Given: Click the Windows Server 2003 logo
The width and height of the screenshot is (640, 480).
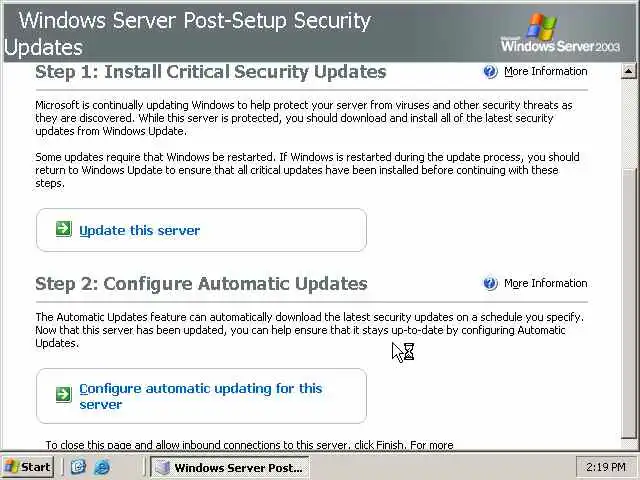Looking at the screenshot, I should (560, 33).
